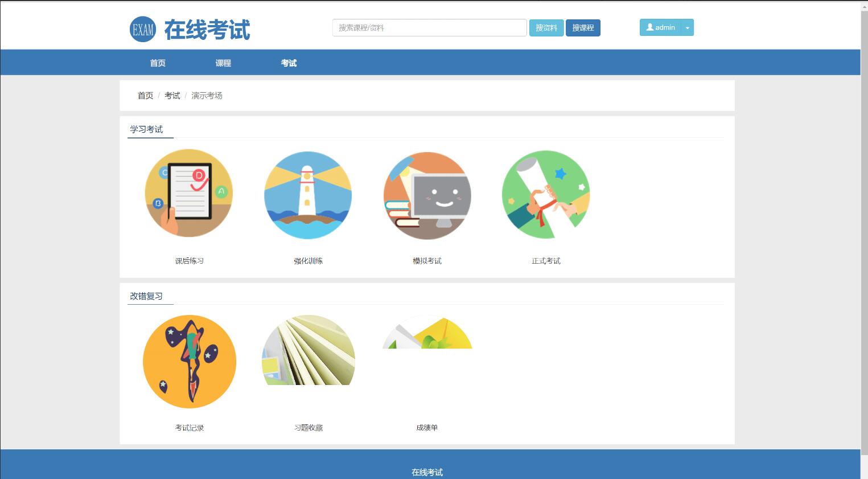Open the 习题收藏 book pages icon

(x=308, y=350)
